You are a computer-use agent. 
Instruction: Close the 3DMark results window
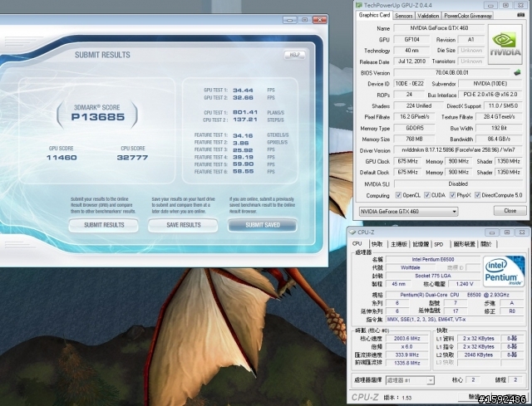tap(319, 20)
